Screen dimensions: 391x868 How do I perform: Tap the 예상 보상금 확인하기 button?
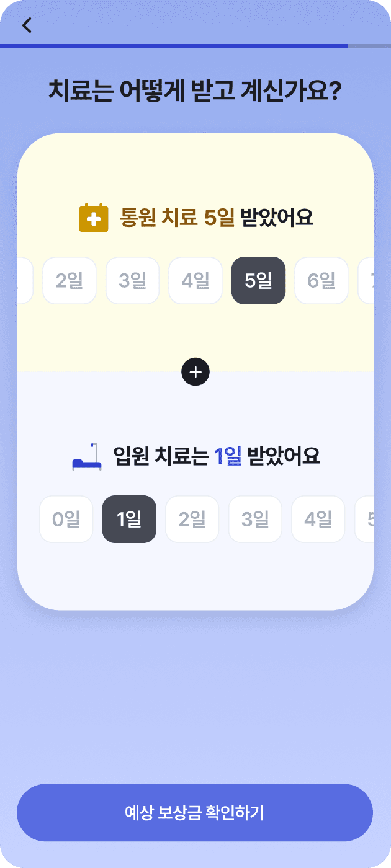(x=195, y=813)
